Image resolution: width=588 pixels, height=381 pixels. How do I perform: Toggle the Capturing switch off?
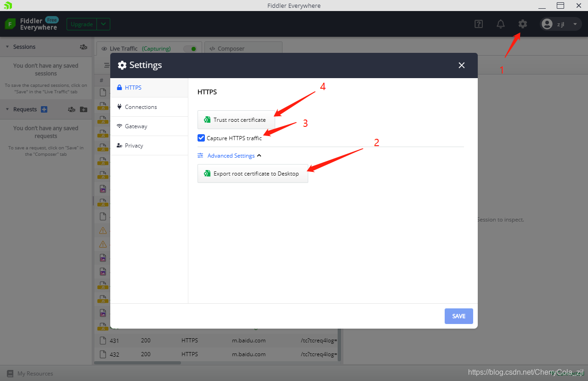(190, 49)
